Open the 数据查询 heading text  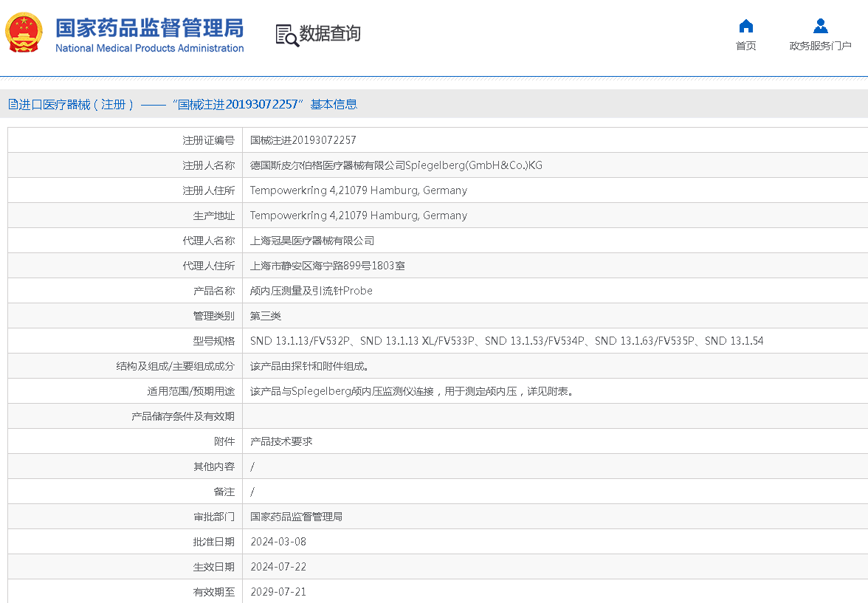point(330,34)
